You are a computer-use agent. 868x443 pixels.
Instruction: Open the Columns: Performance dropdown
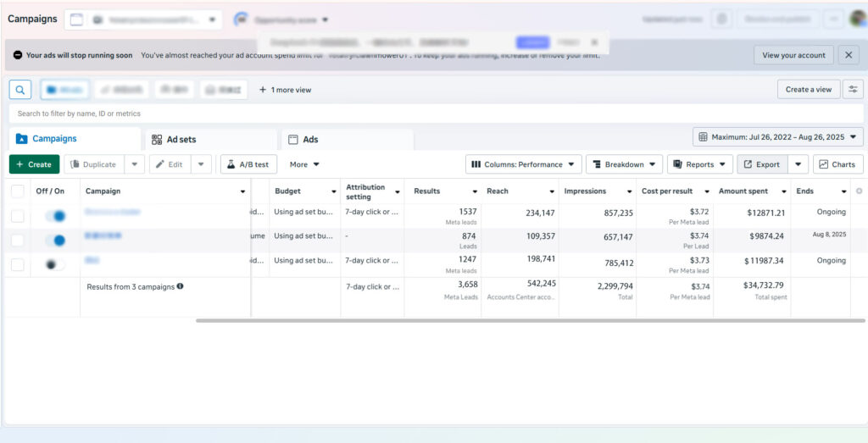[x=523, y=164]
